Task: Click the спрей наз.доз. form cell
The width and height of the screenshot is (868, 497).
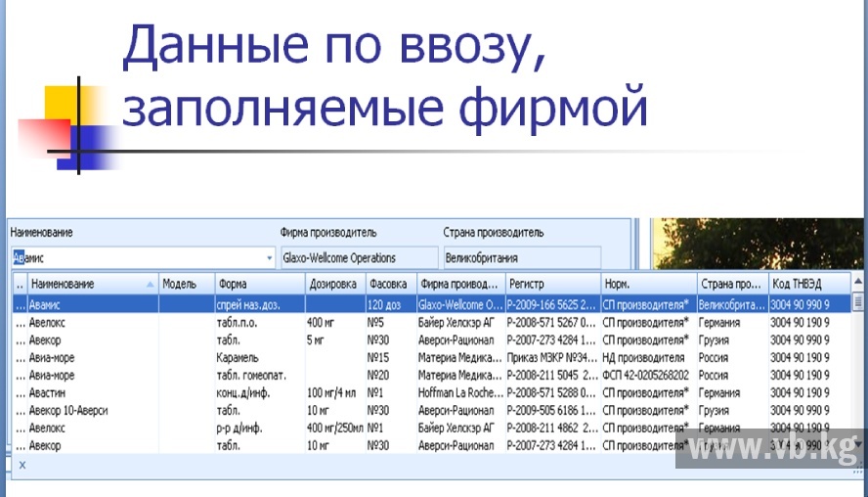Action: tap(260, 304)
